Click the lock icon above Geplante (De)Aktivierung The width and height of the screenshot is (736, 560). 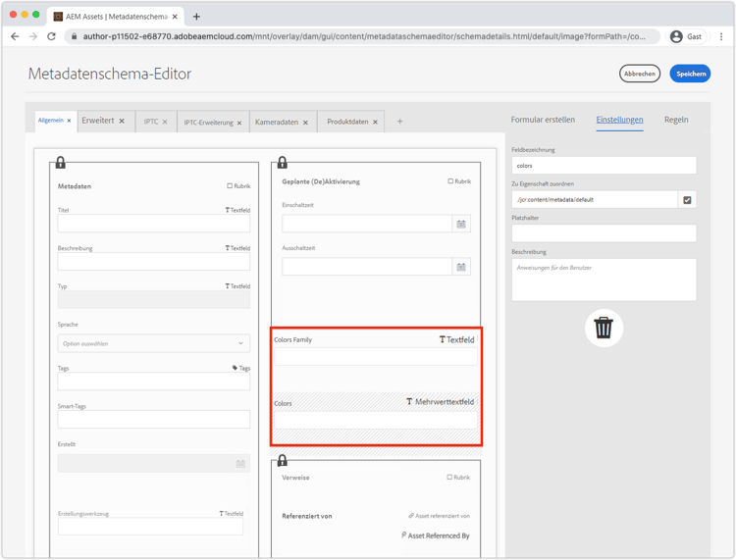[x=282, y=162]
